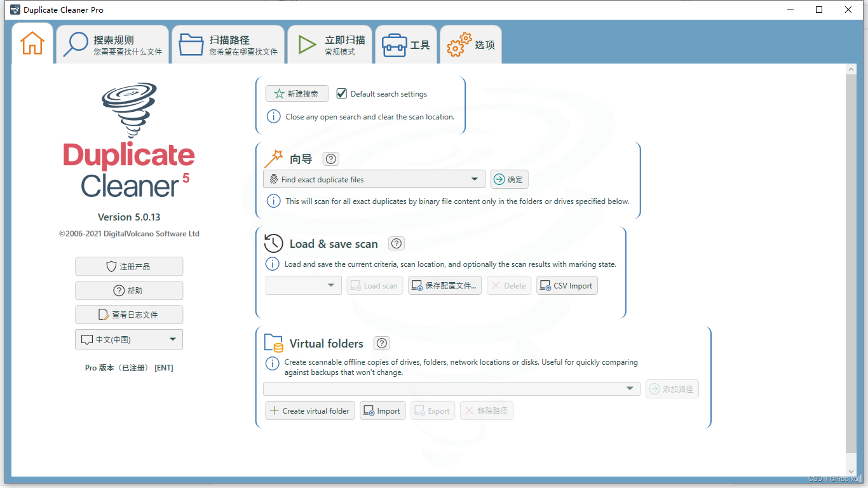
Task: Click info icon beside Close any open search
Action: point(273,117)
